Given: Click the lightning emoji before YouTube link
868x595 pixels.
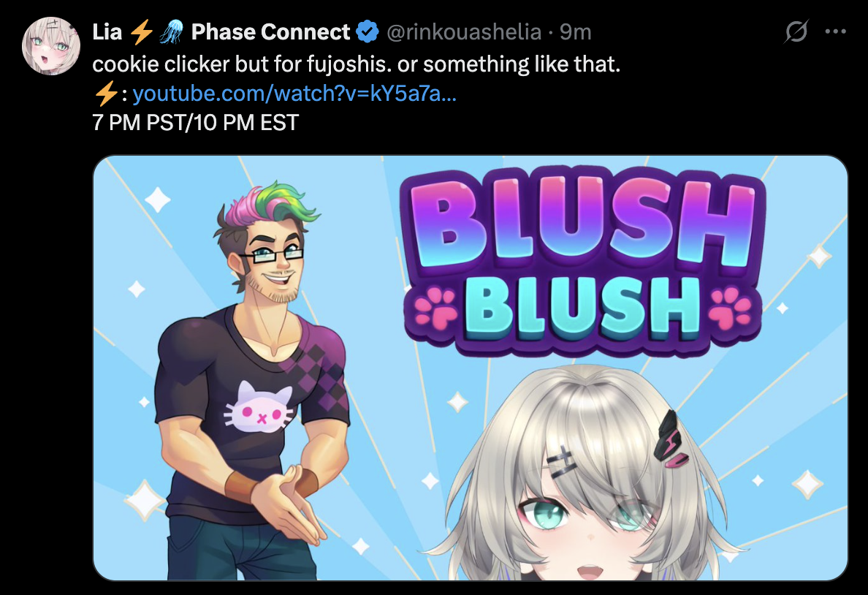Looking at the screenshot, I should (105, 93).
